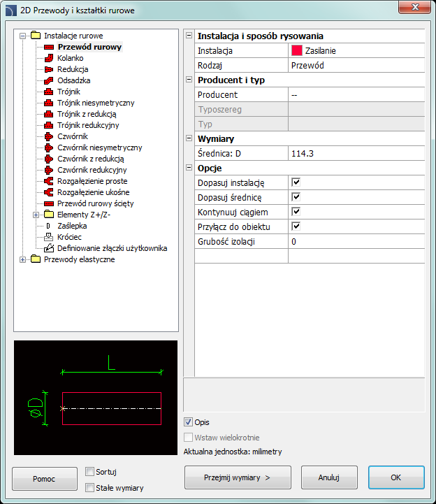
Task: Toggle the Dopasuj średnicę checkbox
Action: coord(296,197)
